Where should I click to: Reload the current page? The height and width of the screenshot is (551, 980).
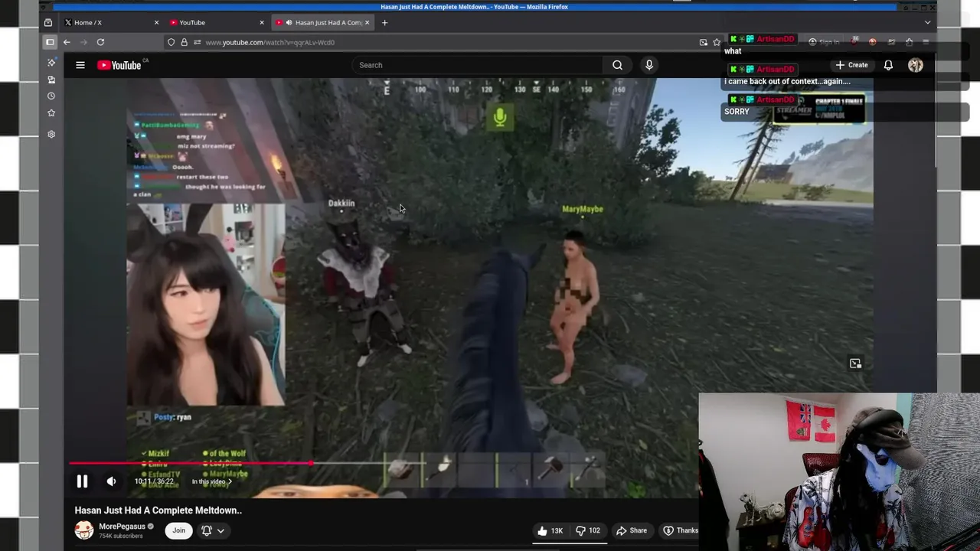point(100,42)
